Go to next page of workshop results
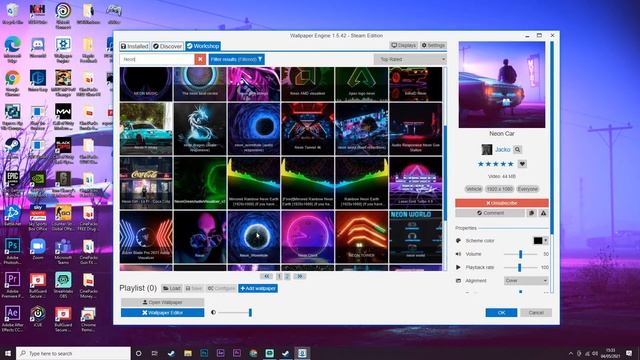 [x=300, y=276]
